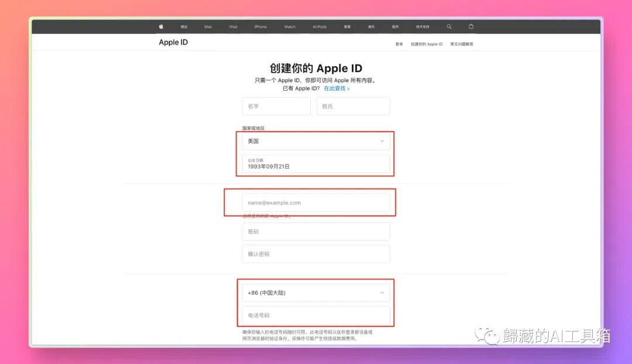This screenshot has height=364, width=632.
Task: Go to the Mac menu item
Action: coord(208,26)
